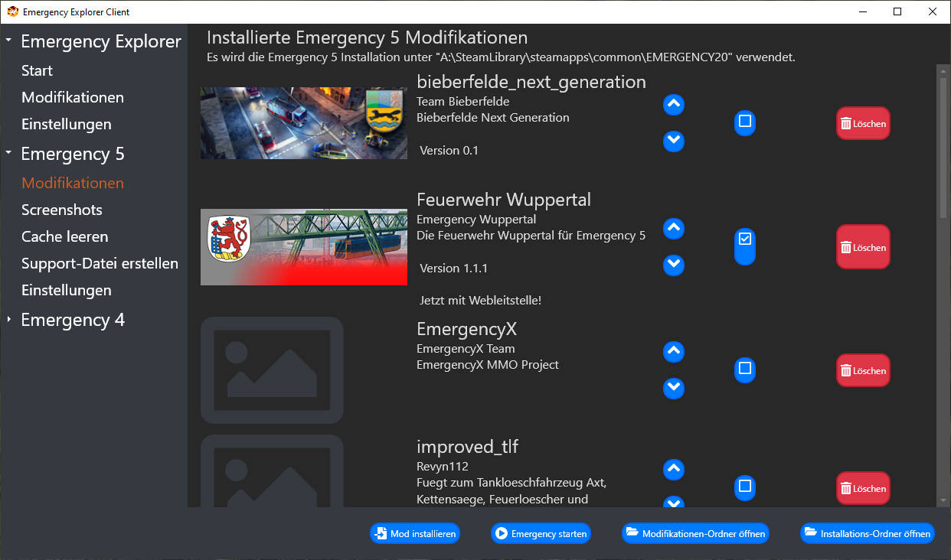The image size is (951, 560).
Task: Open Screenshots in sidebar
Action: tap(62, 210)
